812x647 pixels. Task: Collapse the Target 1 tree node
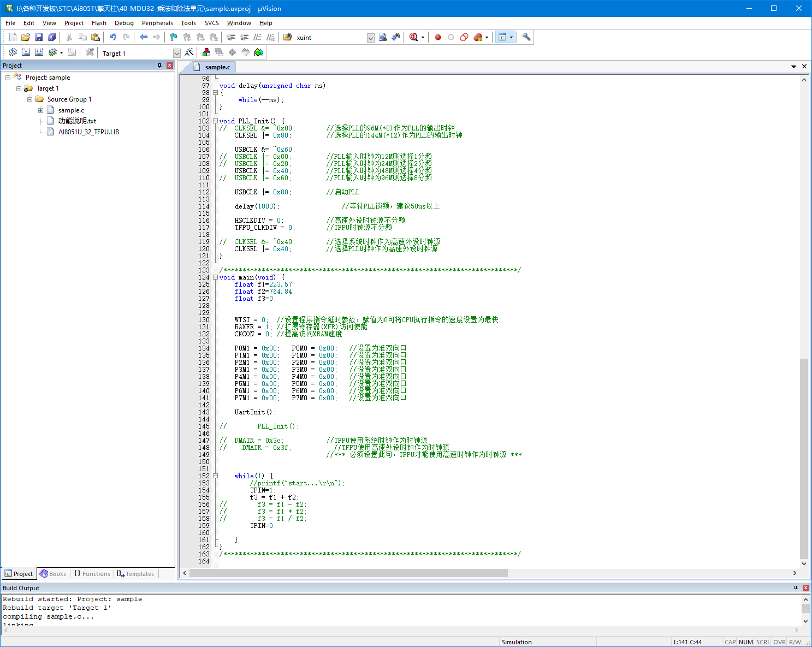(x=19, y=88)
